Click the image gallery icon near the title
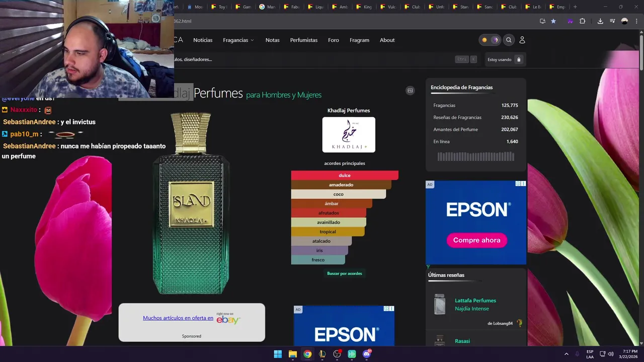Image resolution: width=644 pixels, height=362 pixels. pos(410,90)
